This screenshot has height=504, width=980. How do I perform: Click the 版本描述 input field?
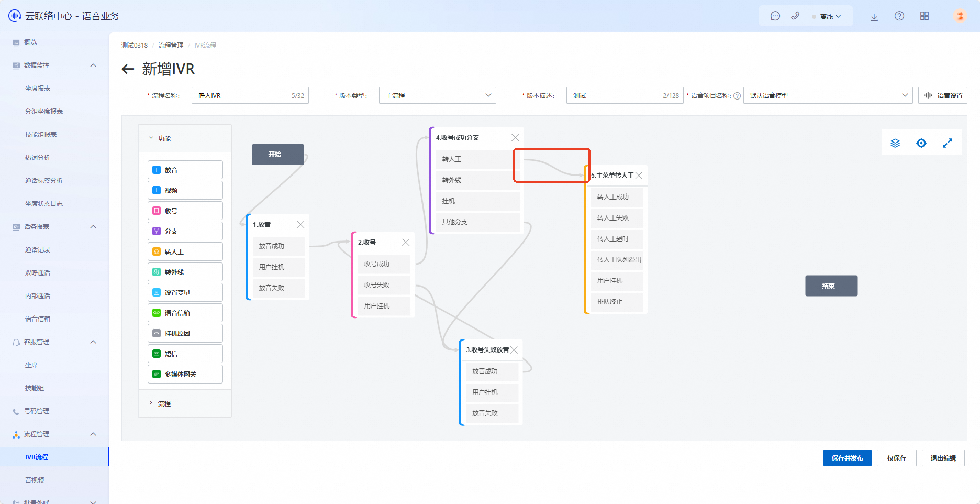[625, 95]
